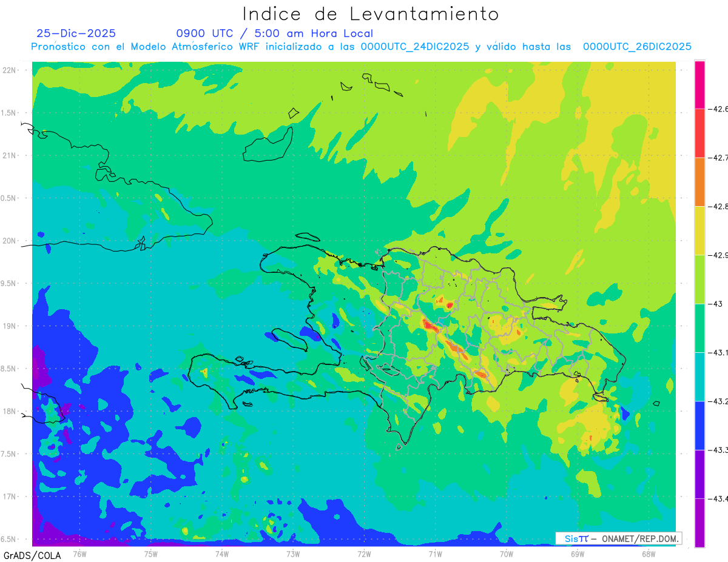Viewport: 728px width, 562px height.
Task: Click the '76W' longitude label
Action: tap(79, 554)
